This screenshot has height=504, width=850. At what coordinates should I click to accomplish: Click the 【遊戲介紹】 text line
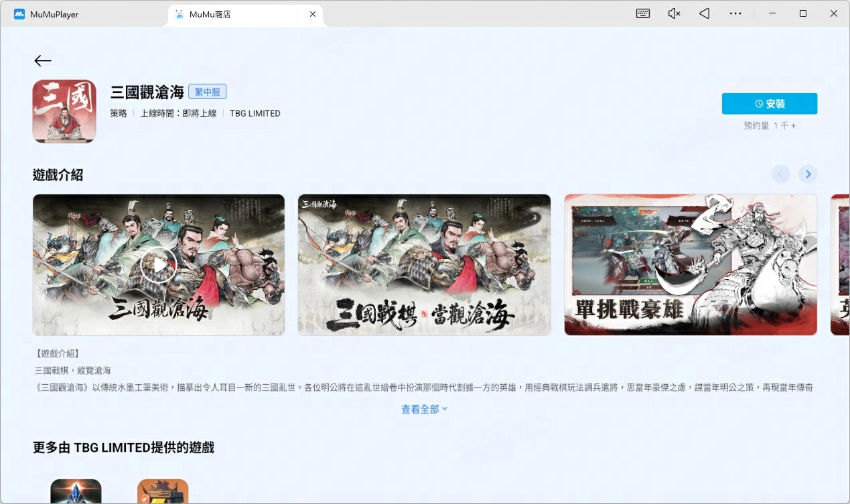[x=57, y=353]
